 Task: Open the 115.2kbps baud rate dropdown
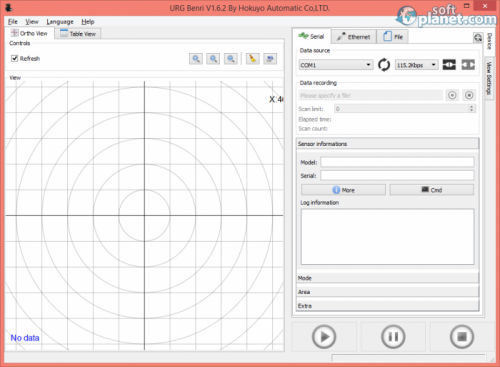(416, 65)
